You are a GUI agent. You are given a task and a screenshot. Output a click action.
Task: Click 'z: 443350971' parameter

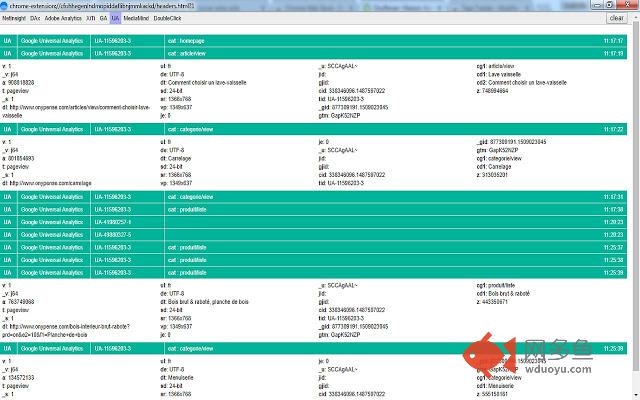[492, 302]
